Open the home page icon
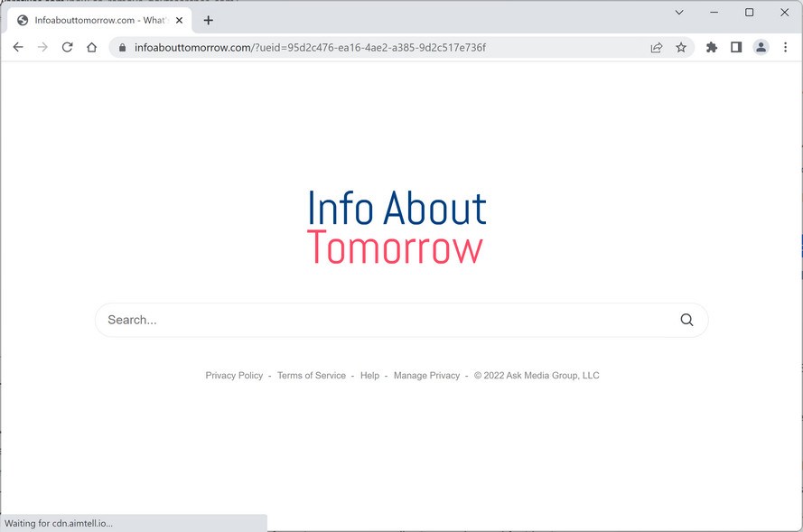The width and height of the screenshot is (803, 532). tap(91, 47)
